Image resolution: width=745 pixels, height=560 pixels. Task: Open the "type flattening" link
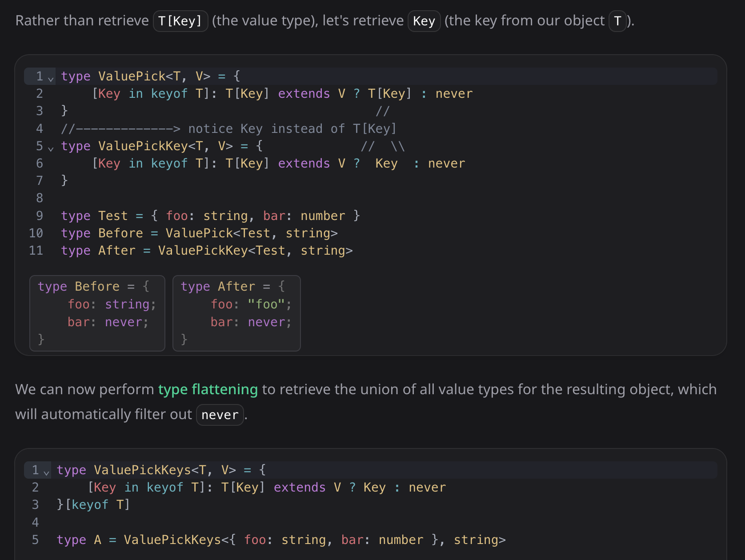click(208, 389)
